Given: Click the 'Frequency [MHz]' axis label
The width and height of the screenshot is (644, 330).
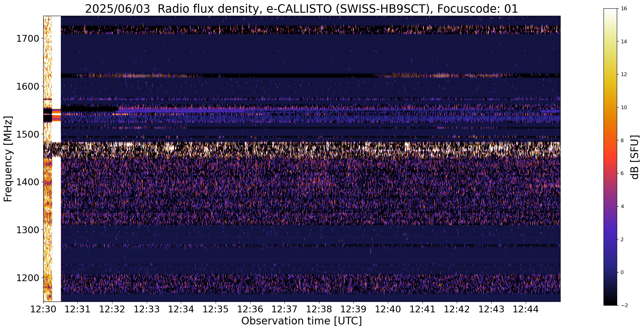Looking at the screenshot, I should (8, 159).
